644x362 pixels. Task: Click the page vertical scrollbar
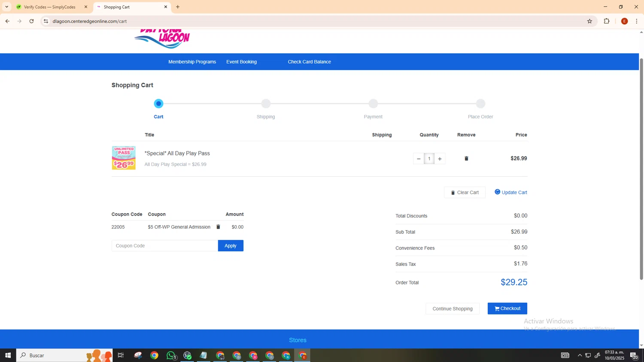pos(641,169)
